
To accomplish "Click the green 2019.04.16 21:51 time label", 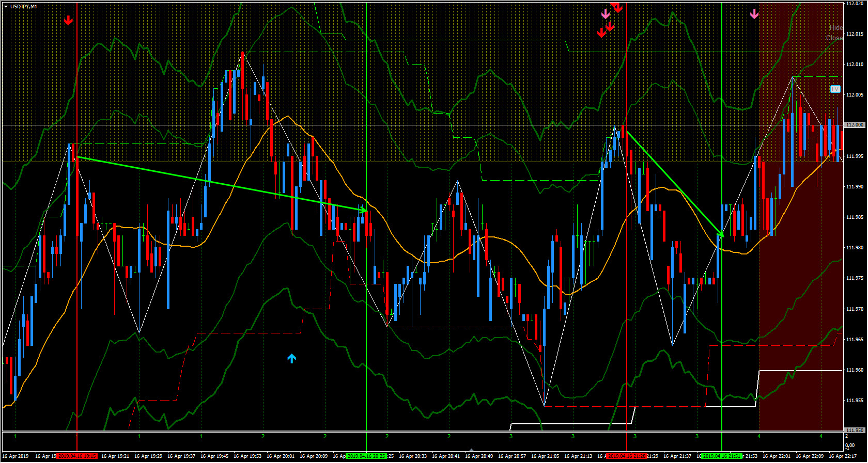I will 722,456.
